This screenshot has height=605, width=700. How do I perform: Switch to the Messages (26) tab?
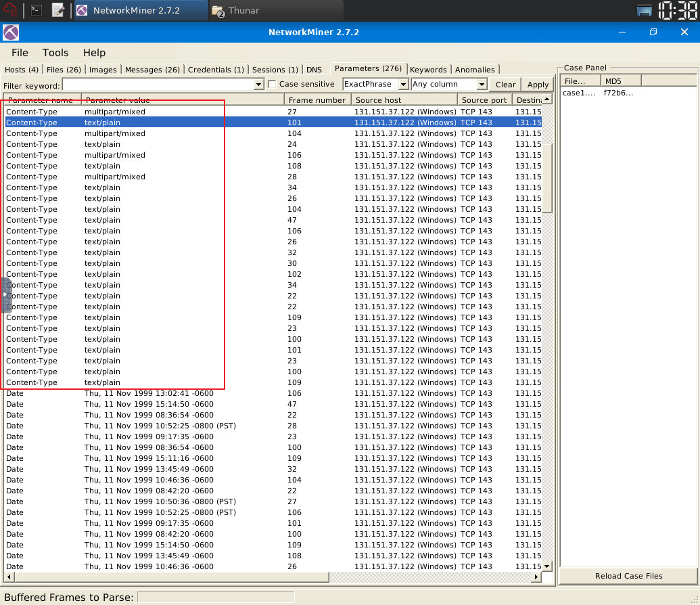coord(152,70)
